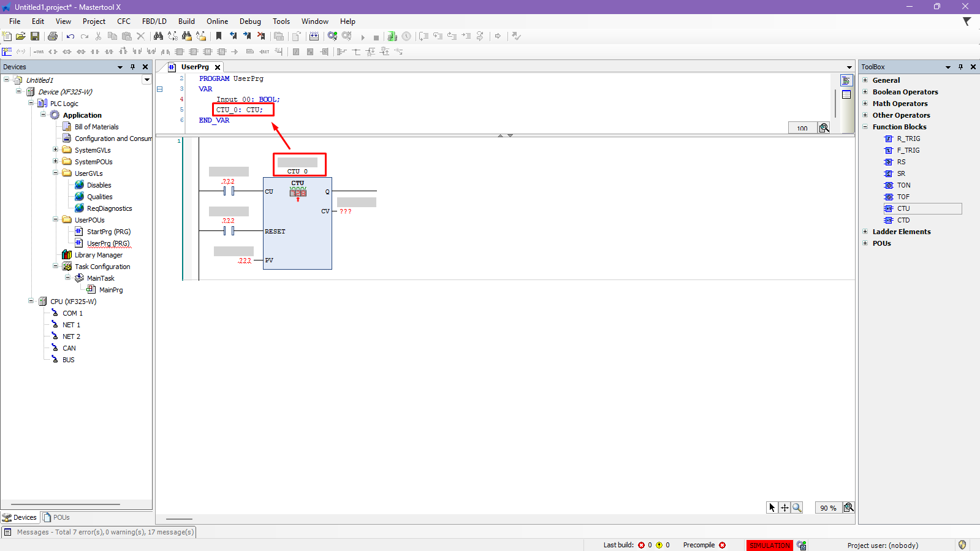Toggle bookmark using the bookmark icon
This screenshot has width=980, height=551.
[x=219, y=37]
